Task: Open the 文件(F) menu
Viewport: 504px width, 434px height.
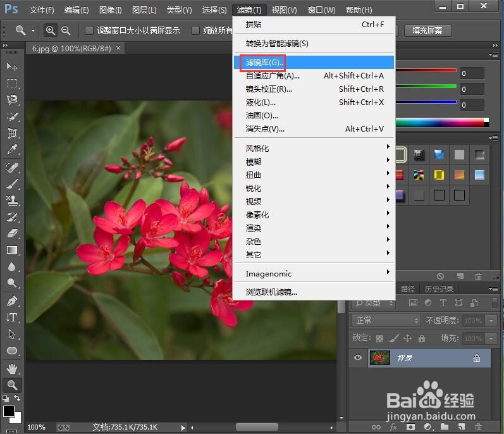Action: 42,10
